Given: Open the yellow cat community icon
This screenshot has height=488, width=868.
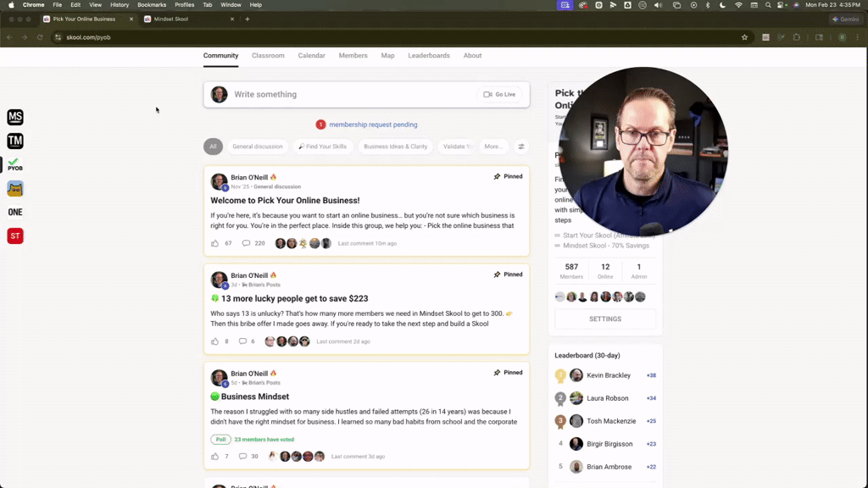Looking at the screenshot, I should (x=15, y=188).
